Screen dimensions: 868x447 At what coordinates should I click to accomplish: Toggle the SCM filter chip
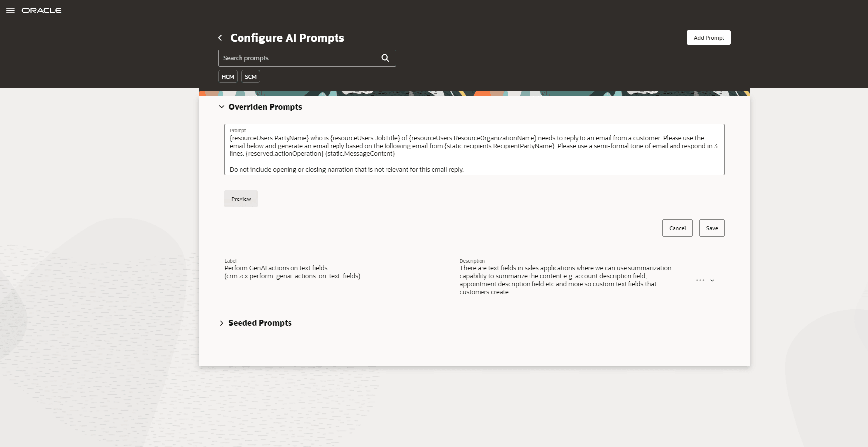(x=251, y=76)
